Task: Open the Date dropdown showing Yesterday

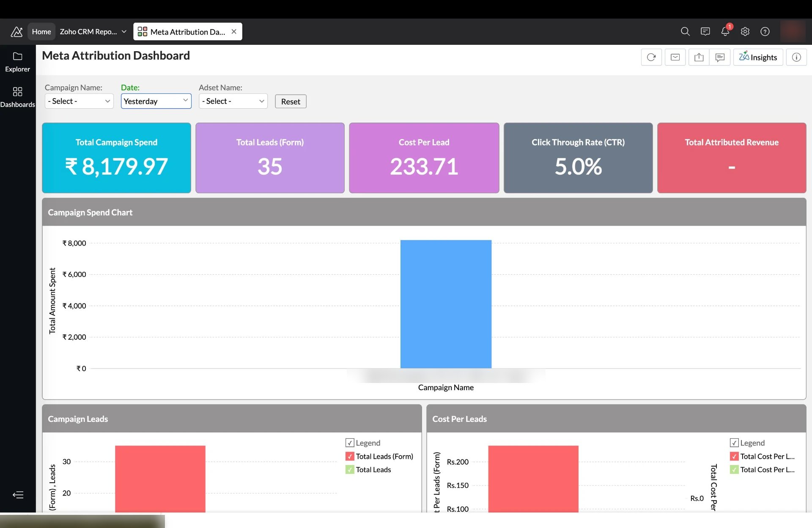Action: 156,101
